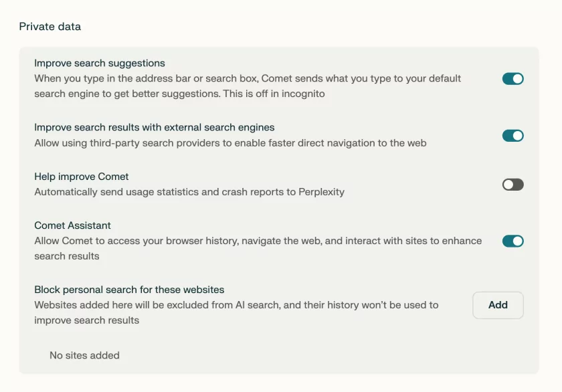
Task: Click the third-party search providers description
Action: [230, 142]
